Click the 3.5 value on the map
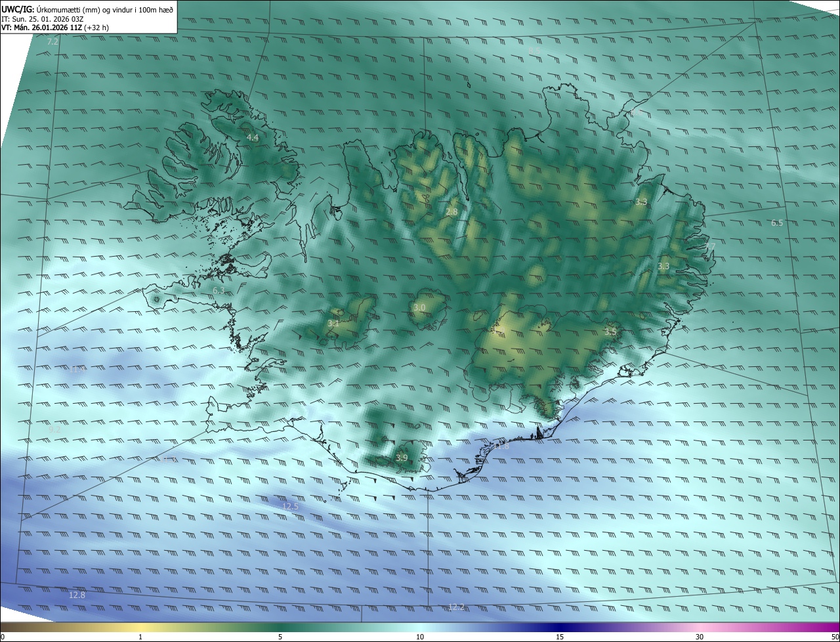The width and height of the screenshot is (840, 642). tap(610, 332)
